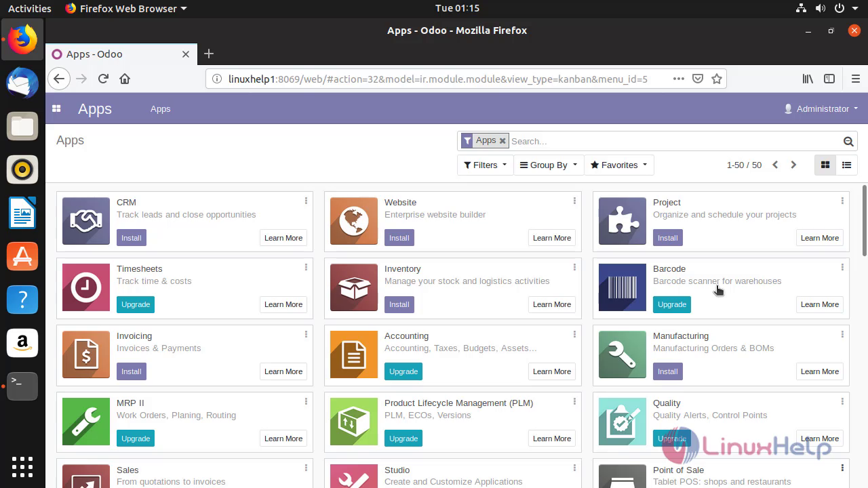Select the Apps - Odoo browser tab
The image size is (868, 488).
(121, 54)
